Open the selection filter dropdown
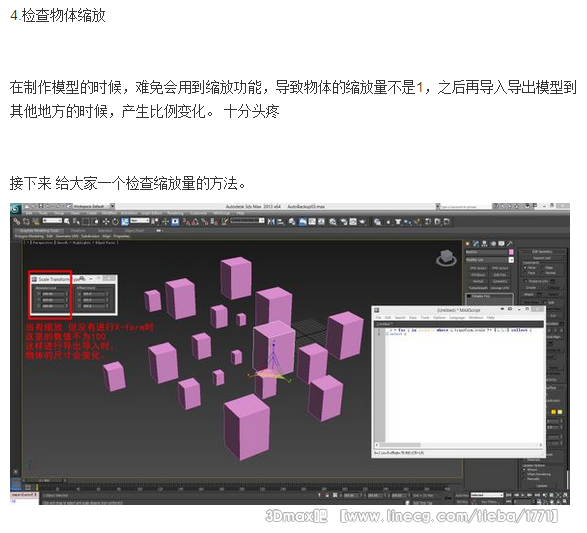Image resolution: width=587 pixels, height=533 pixels. pyautogui.click(x=52, y=220)
